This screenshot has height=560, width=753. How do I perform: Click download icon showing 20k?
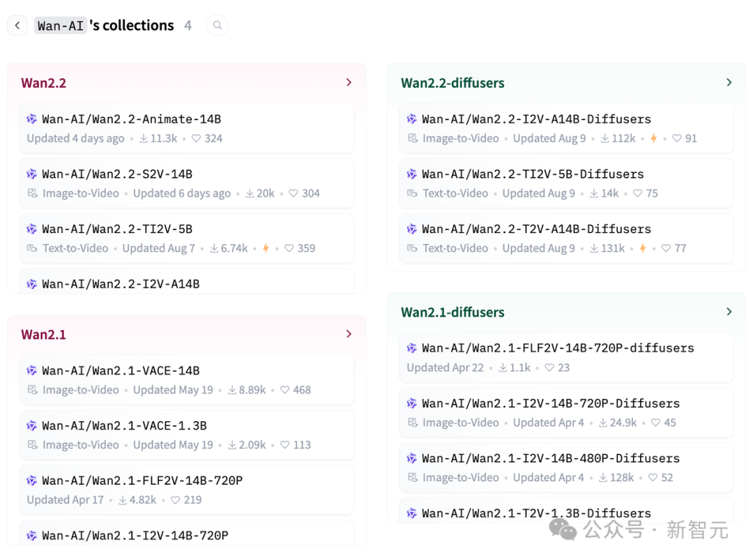point(250,194)
